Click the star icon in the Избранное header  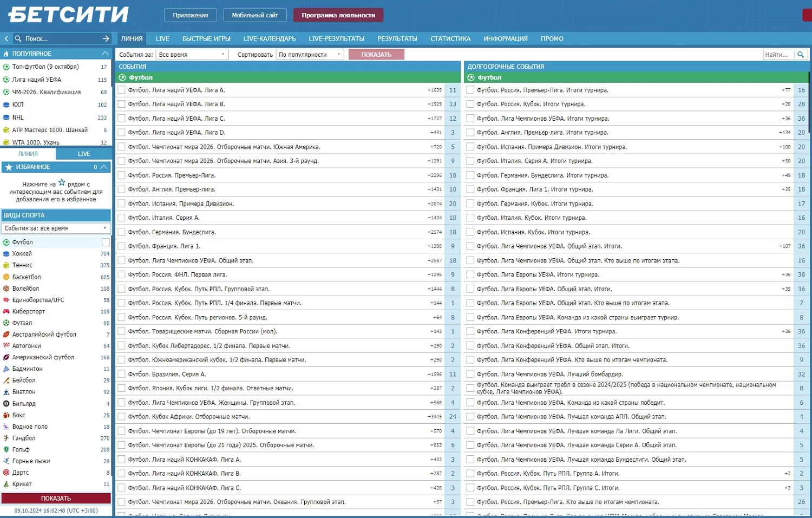(x=9, y=167)
